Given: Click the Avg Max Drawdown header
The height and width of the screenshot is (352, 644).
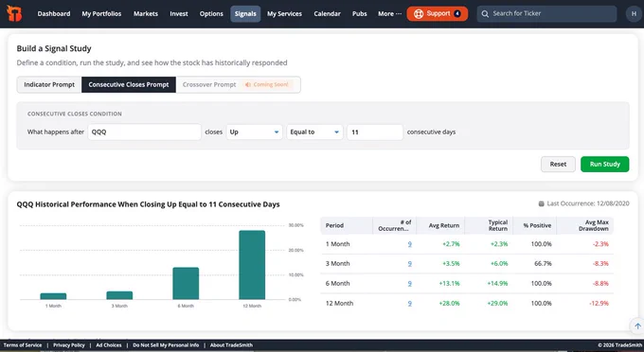Looking at the screenshot, I should click(585, 225).
